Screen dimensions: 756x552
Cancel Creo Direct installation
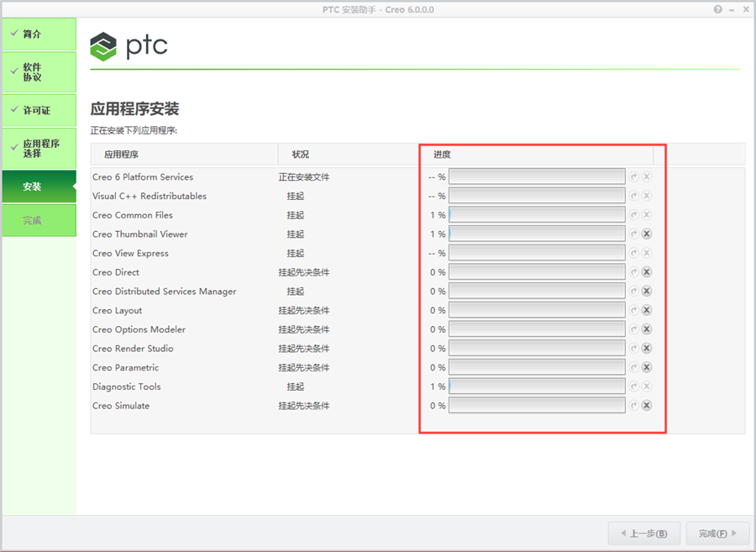point(647,272)
